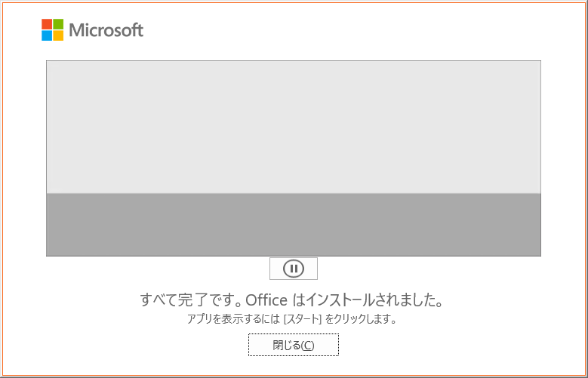The image size is (588, 378).
Task: Click the word Office in the headline
Action: (266, 300)
